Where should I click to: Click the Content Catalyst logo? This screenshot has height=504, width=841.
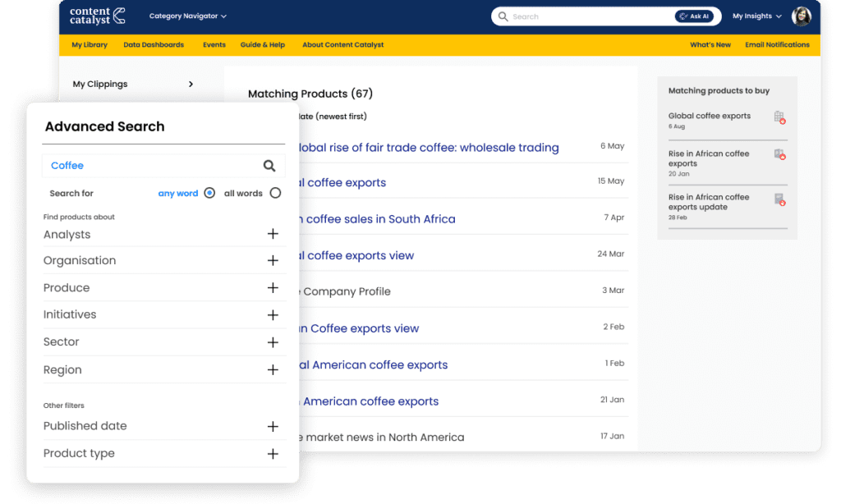[98, 16]
